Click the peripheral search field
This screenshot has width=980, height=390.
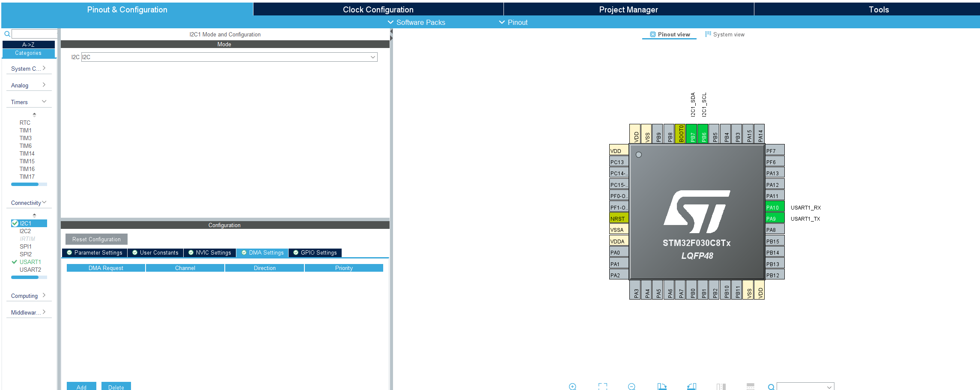click(34, 33)
